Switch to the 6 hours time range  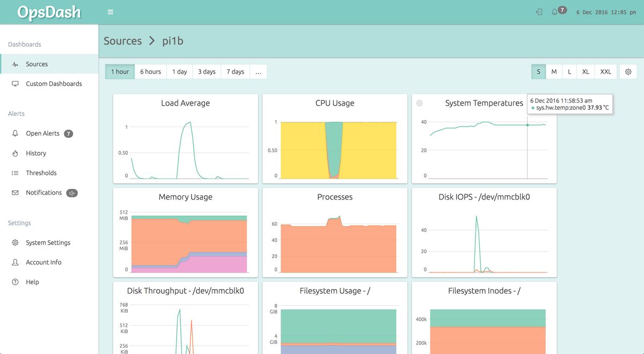point(150,71)
